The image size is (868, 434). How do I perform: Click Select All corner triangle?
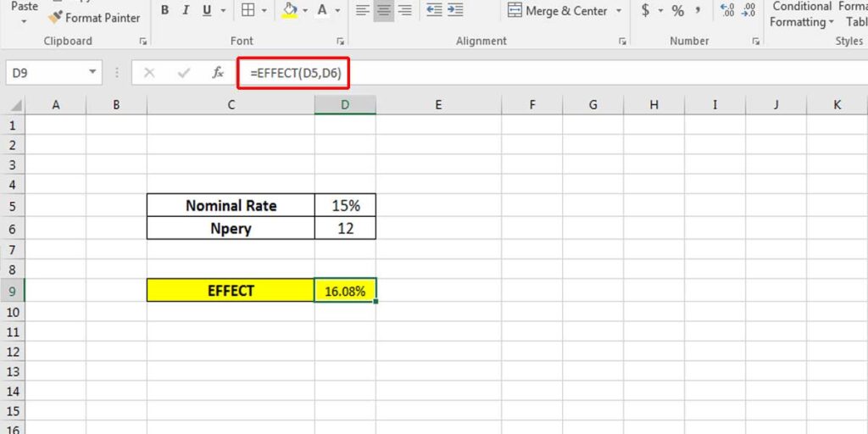coord(13,105)
